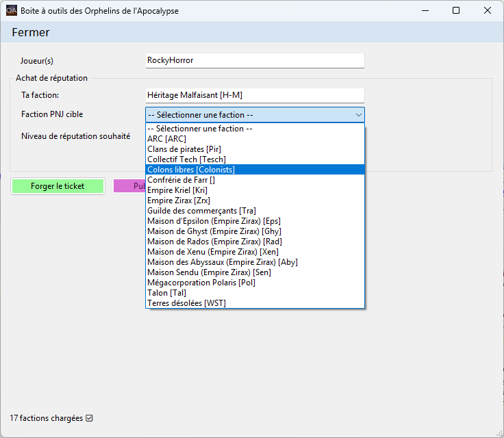Screen dimensions: 504x438
Task: Collapse the Faction PNJ cible dropdown arrow
Action: [357, 115]
